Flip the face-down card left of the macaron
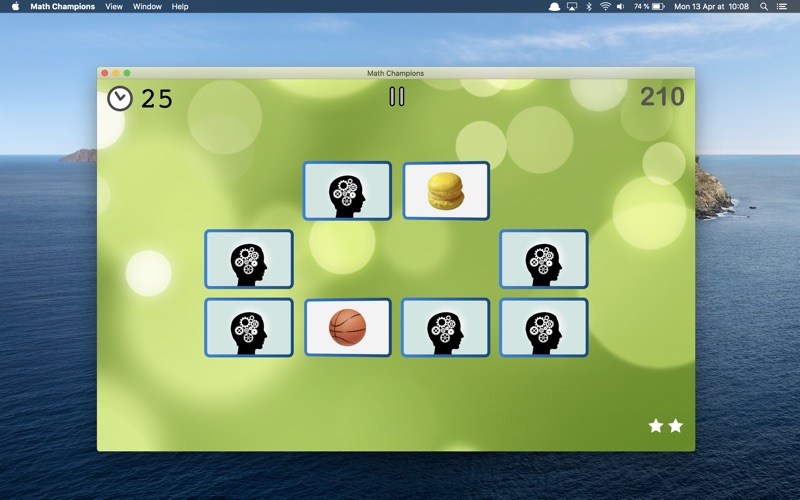800x500 pixels. (347, 191)
